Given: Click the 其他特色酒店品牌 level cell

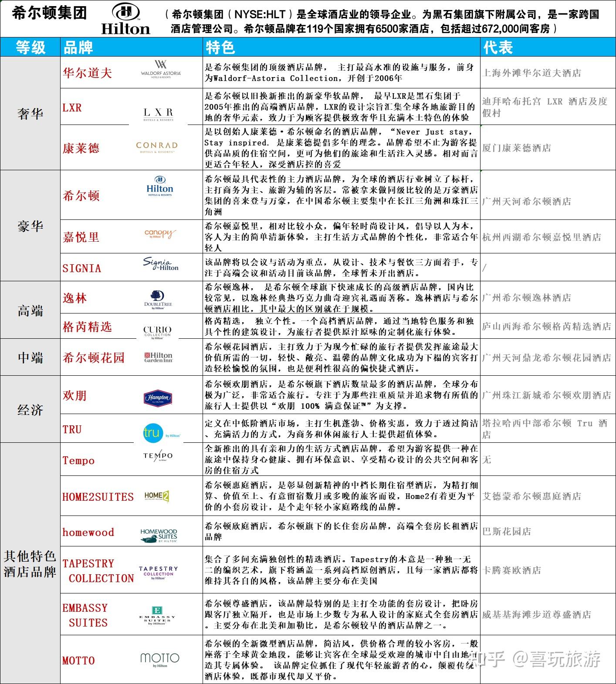Looking at the screenshot, I should coord(30,563).
